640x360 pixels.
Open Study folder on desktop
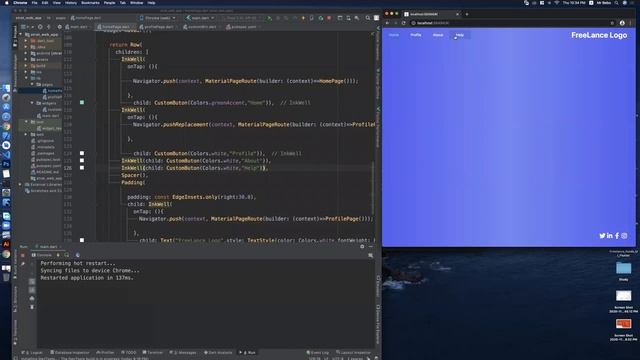623,271
